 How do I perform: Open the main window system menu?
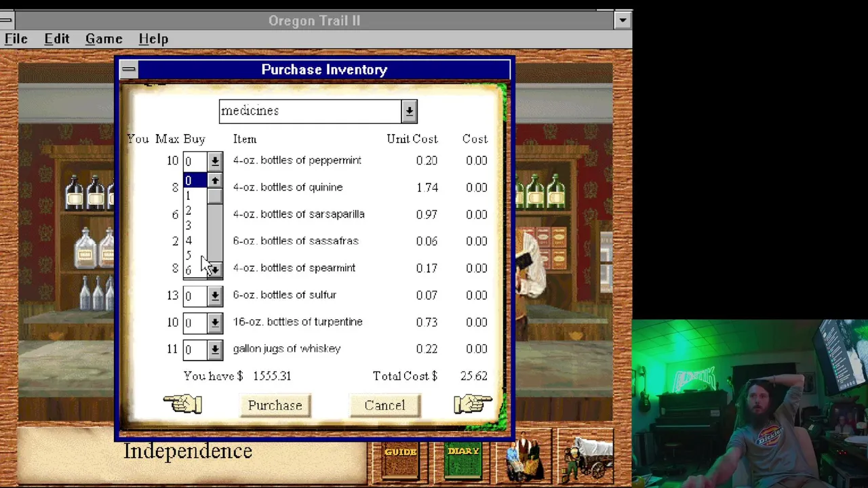click(5, 20)
